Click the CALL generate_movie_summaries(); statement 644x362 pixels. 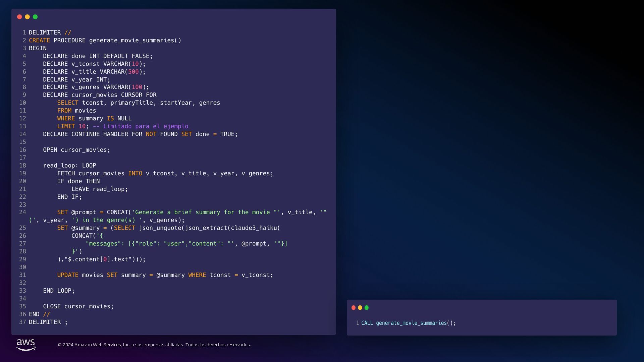point(408,323)
